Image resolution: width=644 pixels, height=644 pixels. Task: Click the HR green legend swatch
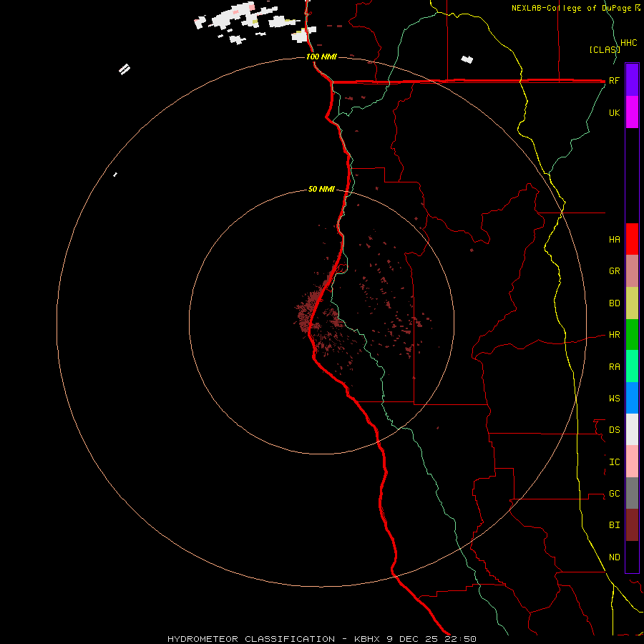[x=632, y=335]
